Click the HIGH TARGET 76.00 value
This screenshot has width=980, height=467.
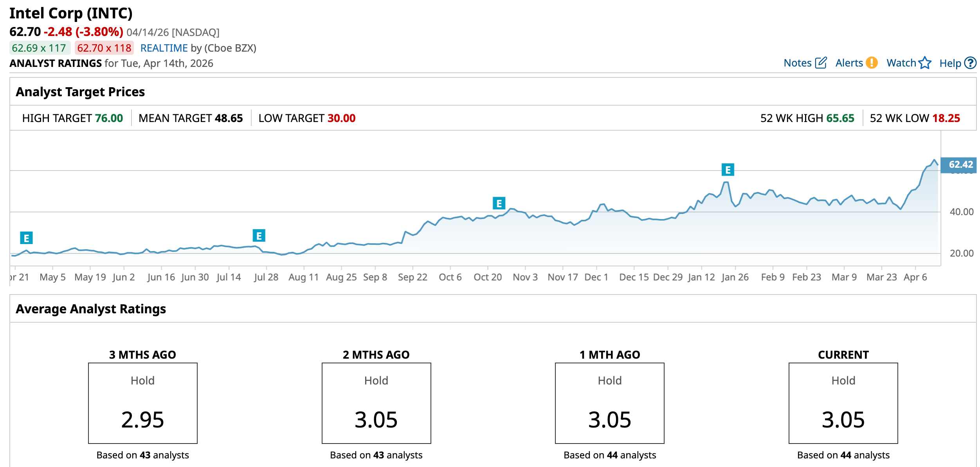[x=109, y=118]
